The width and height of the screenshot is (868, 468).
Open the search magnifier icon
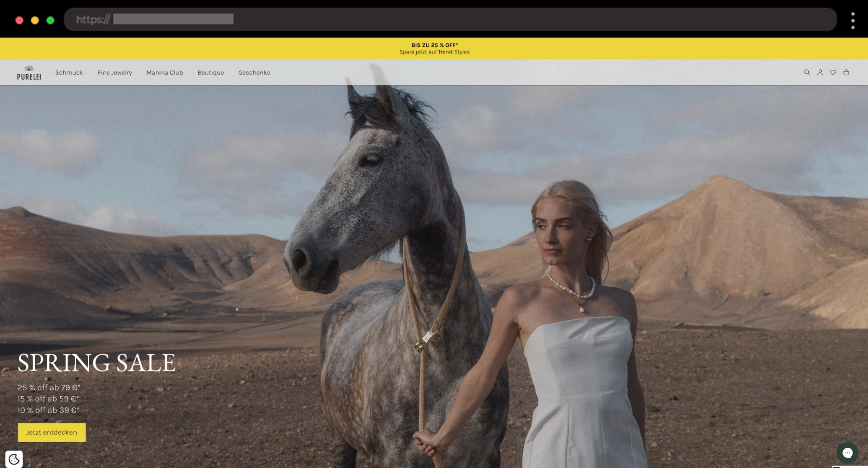tap(807, 72)
